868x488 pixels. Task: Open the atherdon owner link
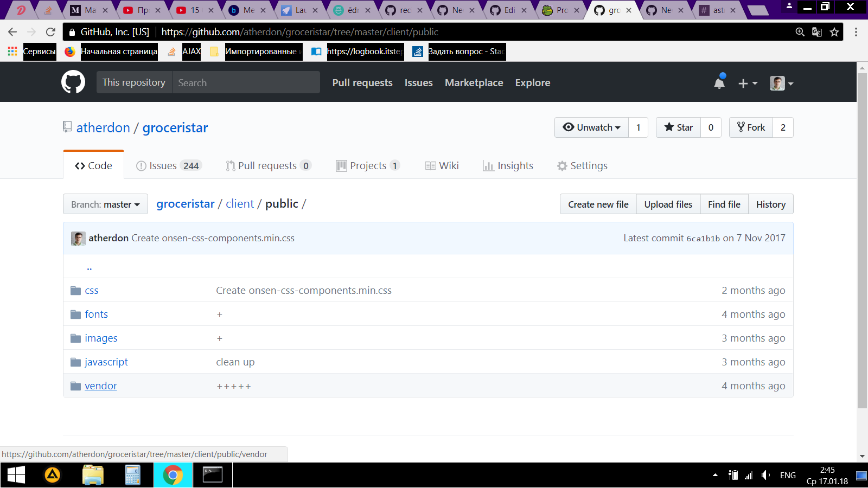[103, 127]
